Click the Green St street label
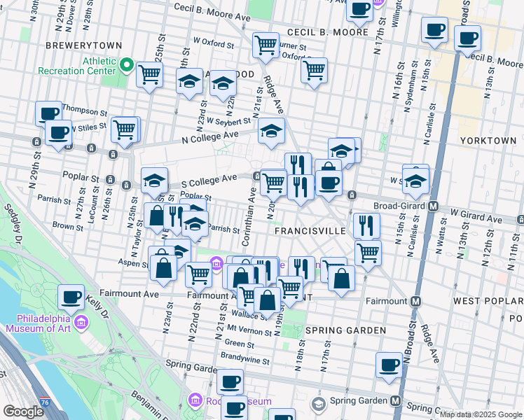This screenshot has height=420, width=524. [240, 343]
